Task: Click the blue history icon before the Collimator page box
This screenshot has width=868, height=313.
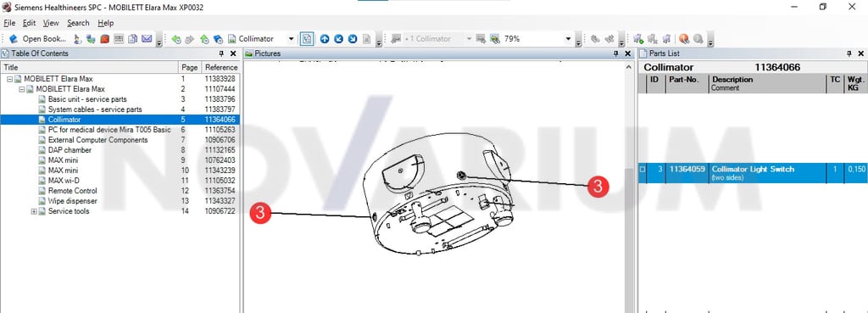Action: point(218,39)
